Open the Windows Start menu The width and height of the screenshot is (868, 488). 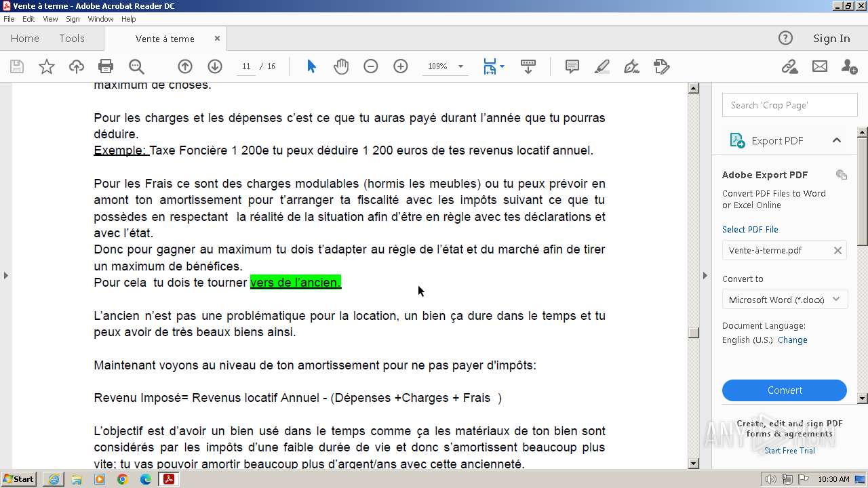click(19, 479)
